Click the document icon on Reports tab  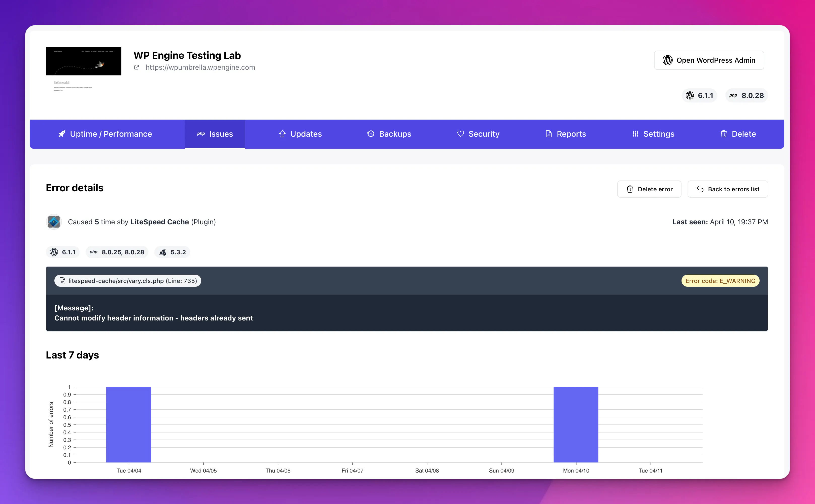pyautogui.click(x=549, y=134)
